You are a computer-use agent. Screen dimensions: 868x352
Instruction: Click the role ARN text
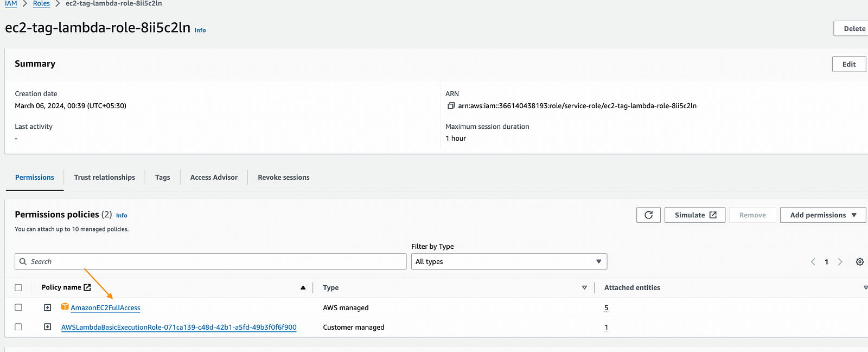(x=577, y=106)
